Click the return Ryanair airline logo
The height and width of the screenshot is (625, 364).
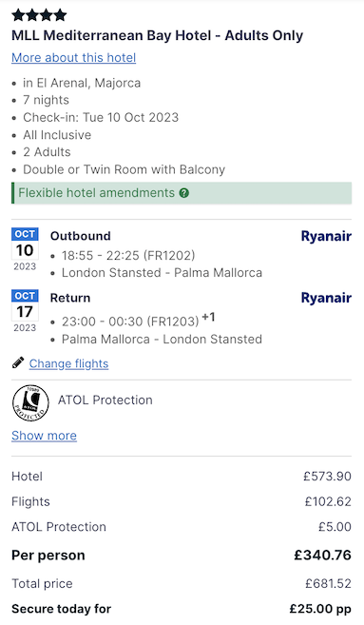coord(326,298)
